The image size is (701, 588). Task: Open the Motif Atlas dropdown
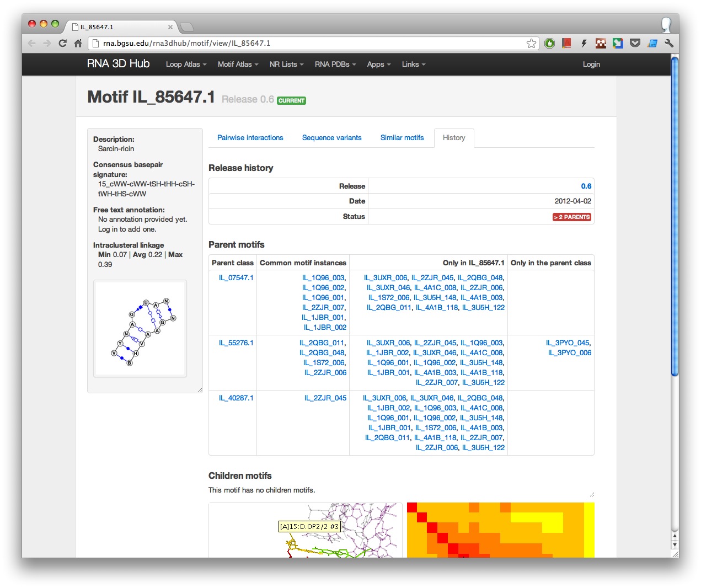click(238, 65)
